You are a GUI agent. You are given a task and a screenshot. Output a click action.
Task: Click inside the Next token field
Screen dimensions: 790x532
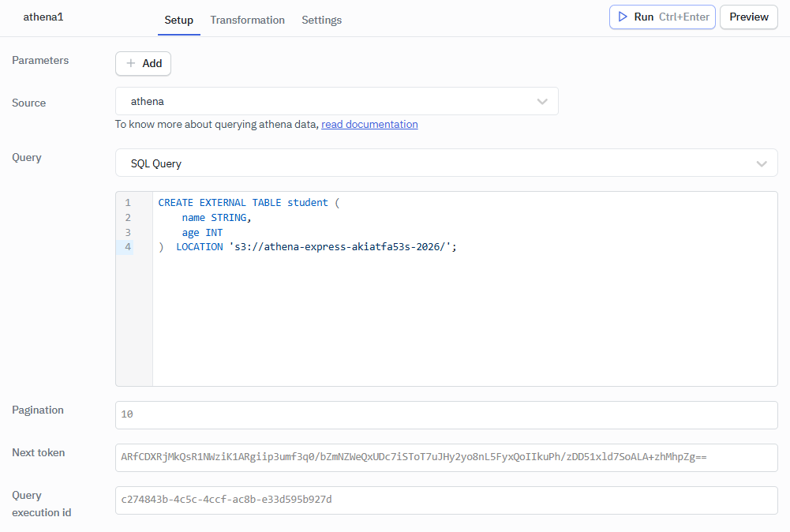[x=446, y=458]
